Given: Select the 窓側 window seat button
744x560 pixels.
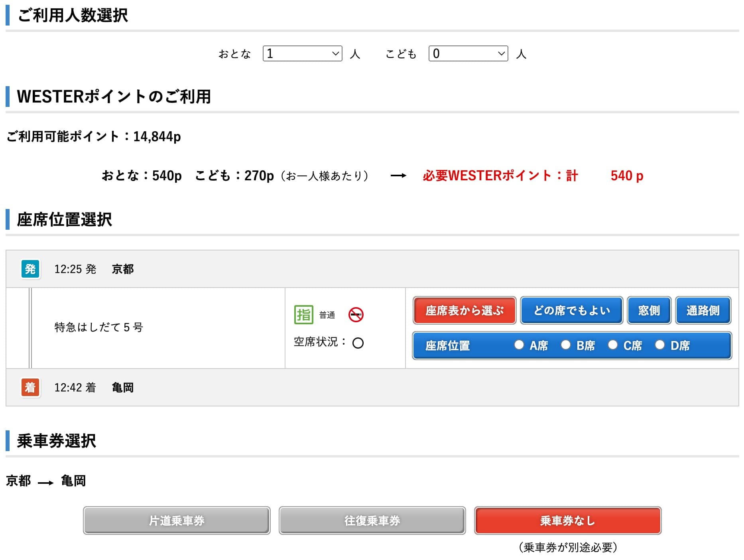Looking at the screenshot, I should tap(649, 310).
